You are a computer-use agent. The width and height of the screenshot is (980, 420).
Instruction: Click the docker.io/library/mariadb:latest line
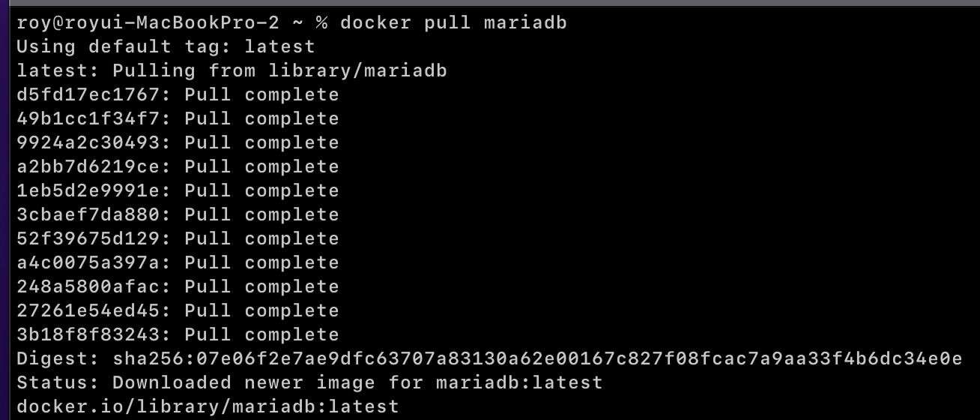point(208,406)
